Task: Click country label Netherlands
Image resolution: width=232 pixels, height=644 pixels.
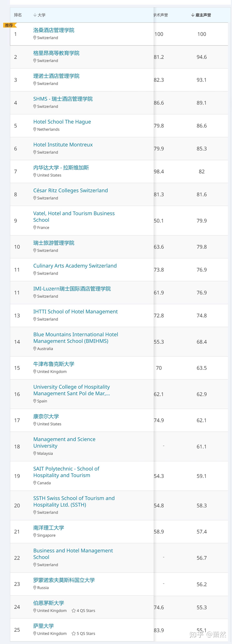Action: pos(48,129)
